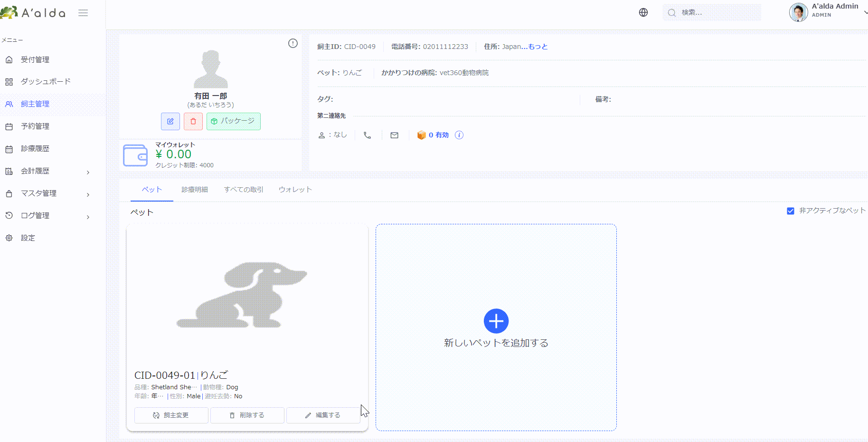
Task: Click the パッケージ button
Action: [x=234, y=121]
